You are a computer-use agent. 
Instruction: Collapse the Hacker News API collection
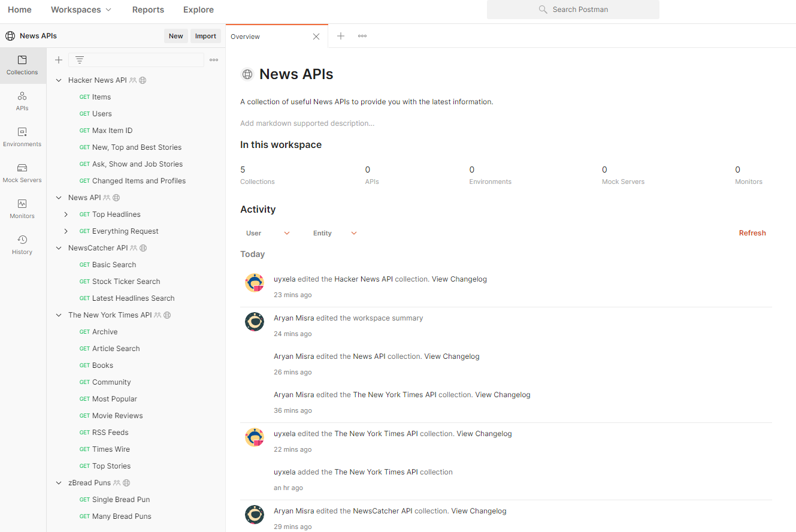tap(59, 80)
